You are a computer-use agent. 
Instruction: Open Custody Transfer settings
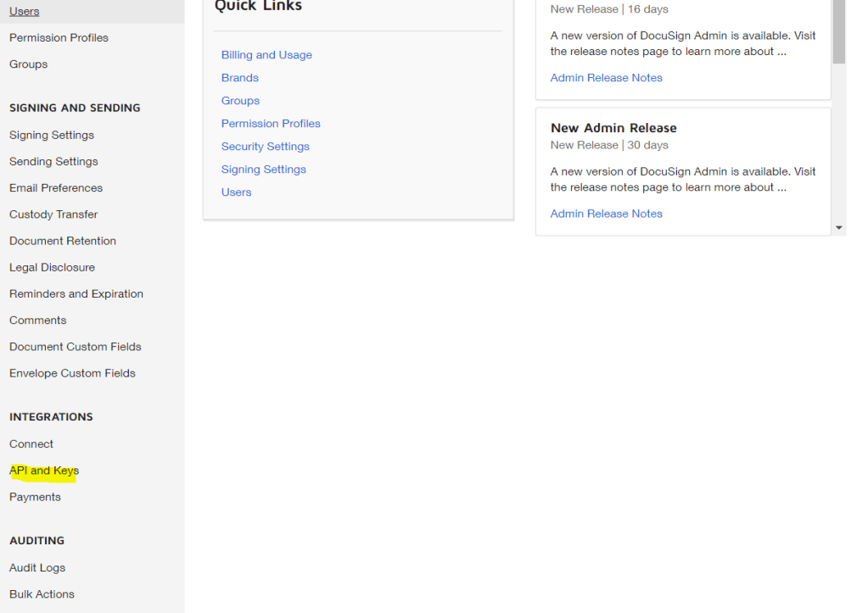(53, 215)
